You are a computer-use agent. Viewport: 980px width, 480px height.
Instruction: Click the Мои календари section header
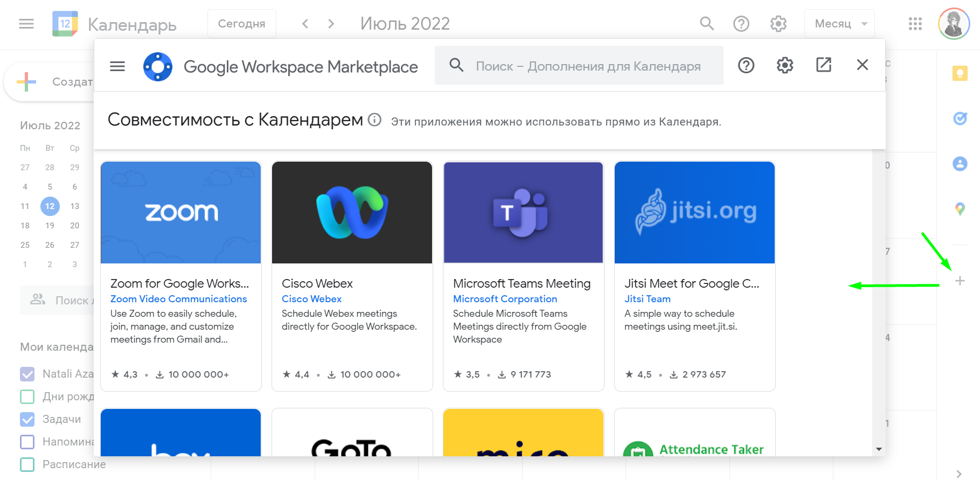point(57,347)
